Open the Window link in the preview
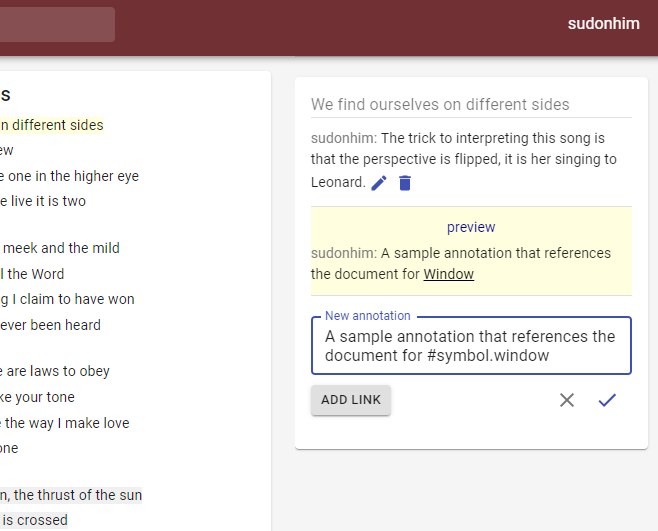 click(449, 274)
